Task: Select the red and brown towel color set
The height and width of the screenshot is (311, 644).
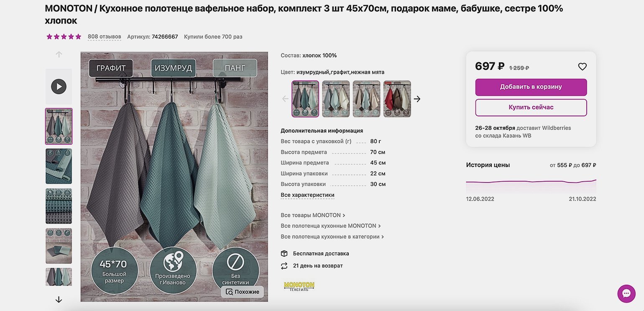Action: (397, 99)
